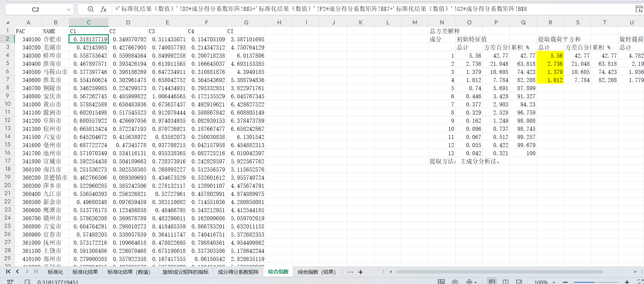Switch to page break preview icon
644x284 pixels.
(x=519, y=282)
